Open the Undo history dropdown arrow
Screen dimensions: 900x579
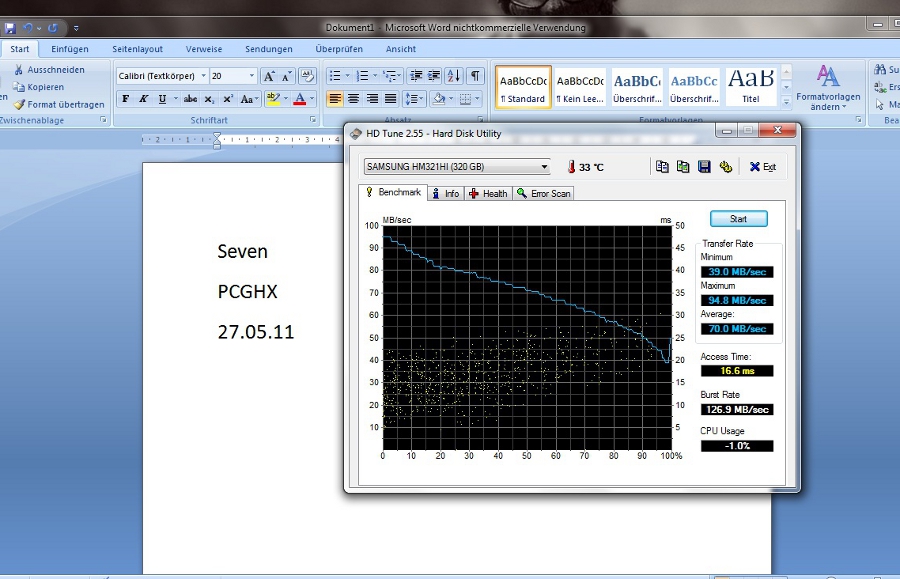(39, 28)
